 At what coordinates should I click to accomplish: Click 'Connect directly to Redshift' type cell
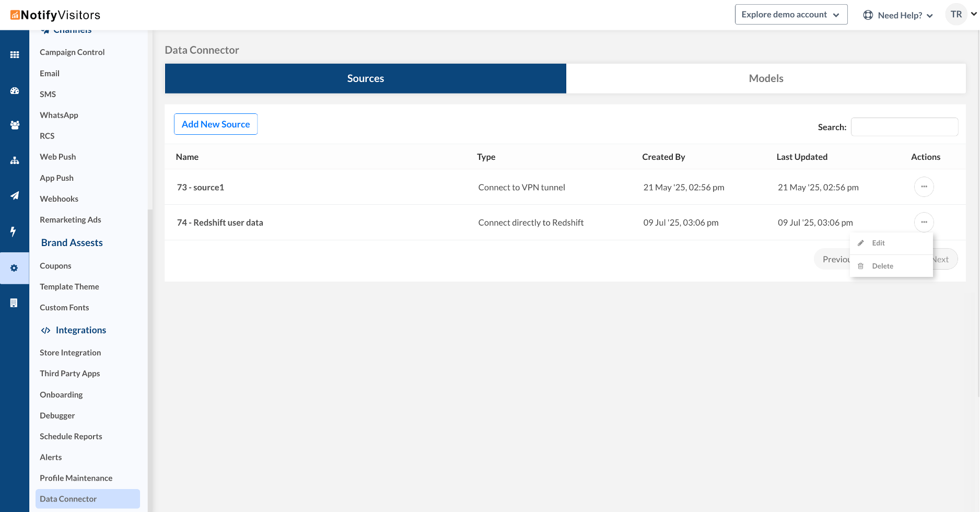point(531,223)
